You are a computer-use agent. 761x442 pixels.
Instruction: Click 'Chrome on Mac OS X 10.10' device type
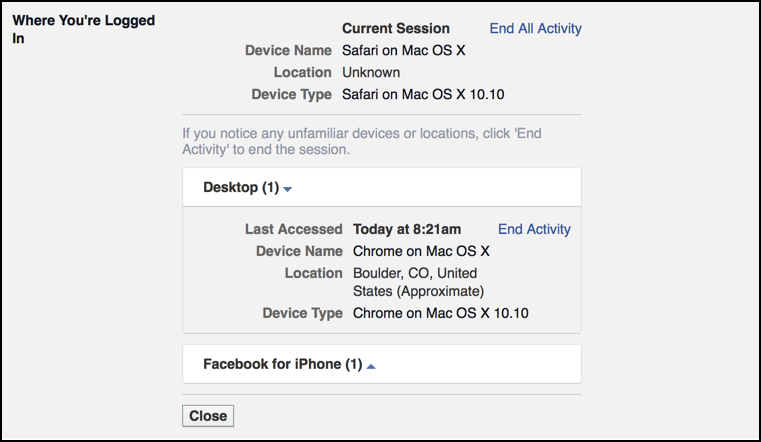[441, 313]
